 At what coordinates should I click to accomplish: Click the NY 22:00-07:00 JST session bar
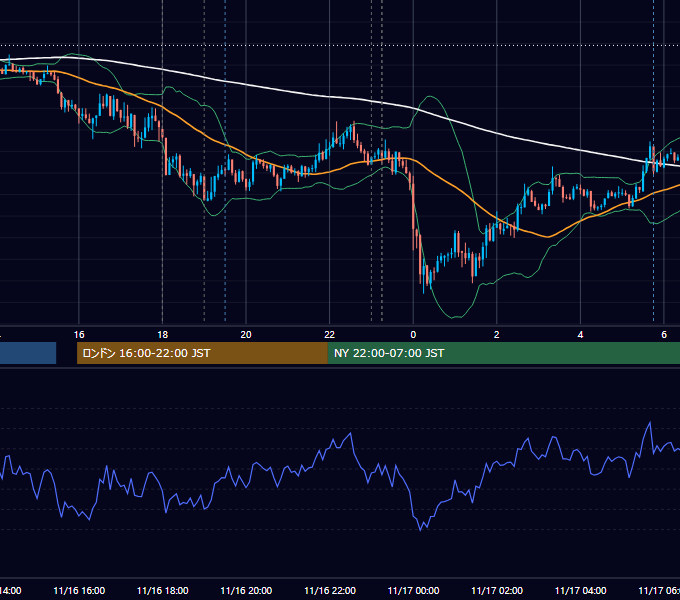tap(503, 353)
